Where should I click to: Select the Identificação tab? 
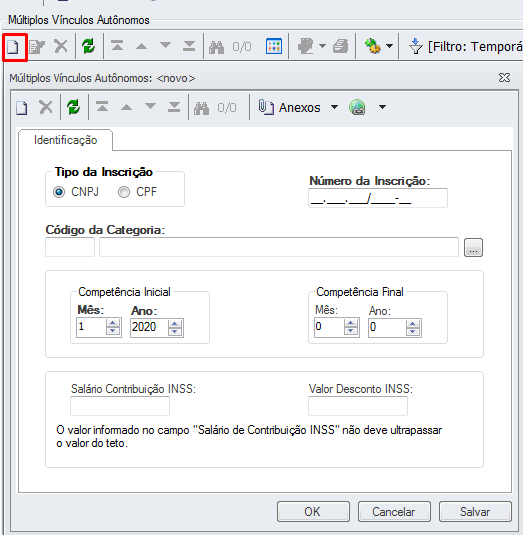coord(66,140)
